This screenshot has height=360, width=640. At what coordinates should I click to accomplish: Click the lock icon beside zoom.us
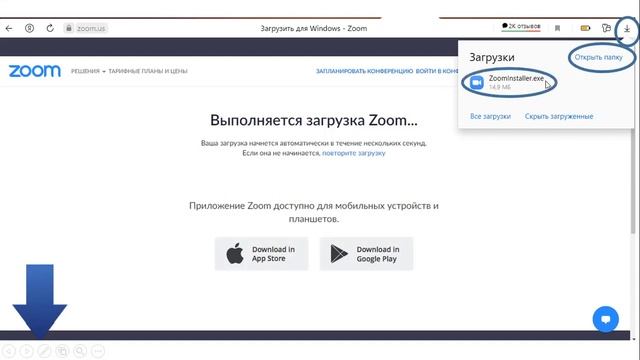click(69, 28)
